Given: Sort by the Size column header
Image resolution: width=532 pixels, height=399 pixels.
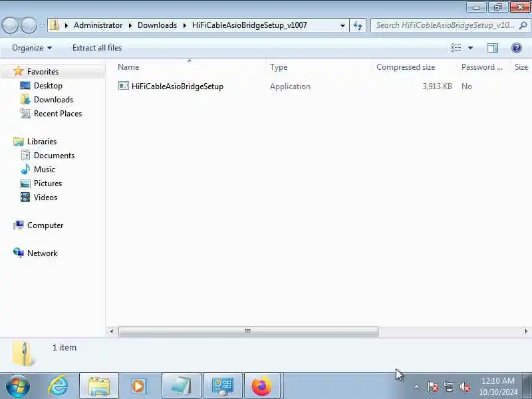Looking at the screenshot, I should pos(521,67).
